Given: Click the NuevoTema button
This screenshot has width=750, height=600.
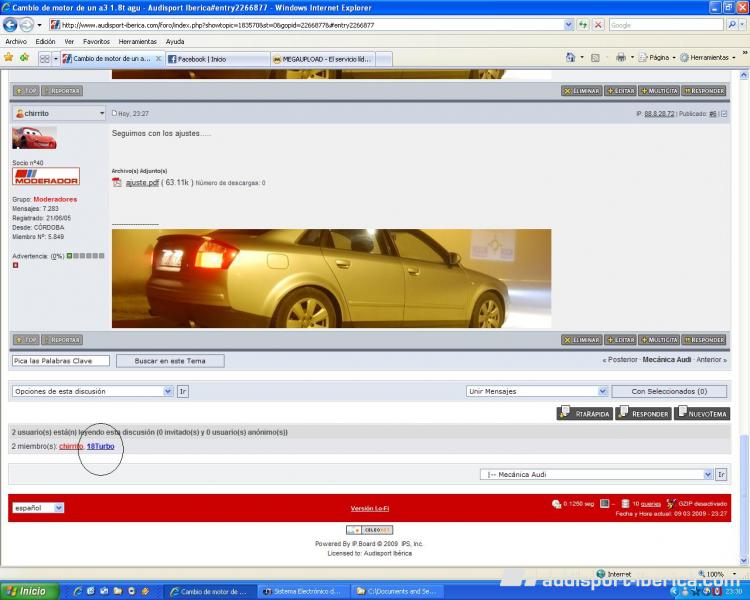Looking at the screenshot, I should [x=702, y=413].
